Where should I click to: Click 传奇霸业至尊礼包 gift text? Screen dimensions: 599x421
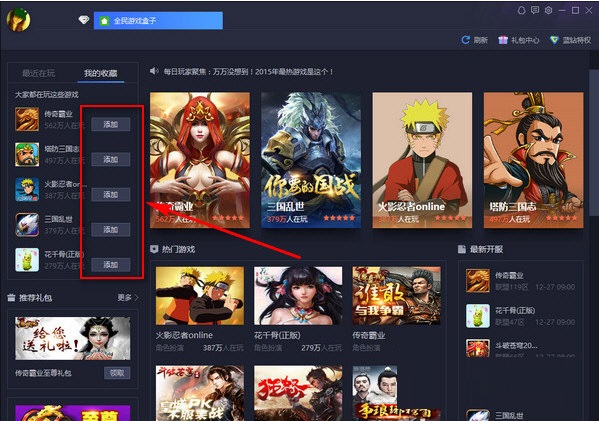43,373
